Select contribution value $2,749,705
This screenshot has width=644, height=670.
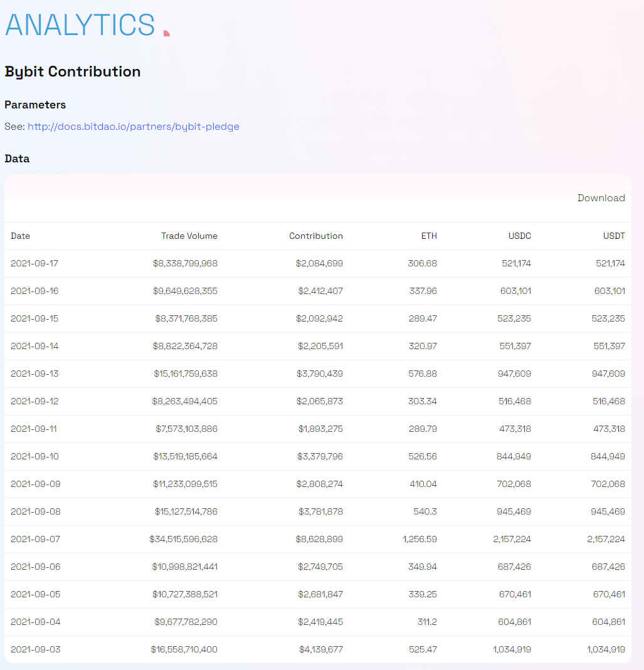click(x=320, y=567)
